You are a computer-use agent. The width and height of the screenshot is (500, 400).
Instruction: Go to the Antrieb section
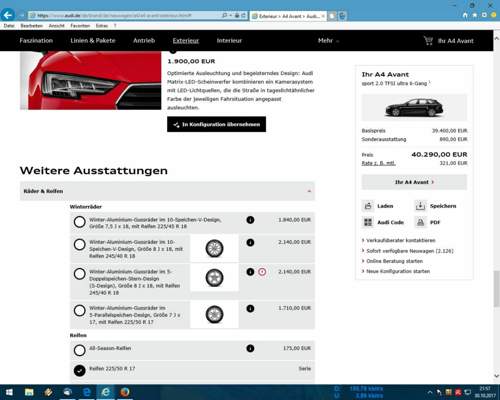click(x=144, y=41)
